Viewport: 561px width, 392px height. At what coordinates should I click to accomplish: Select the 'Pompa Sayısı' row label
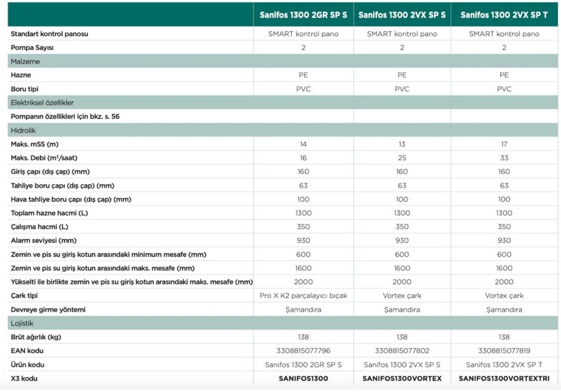[x=32, y=47]
